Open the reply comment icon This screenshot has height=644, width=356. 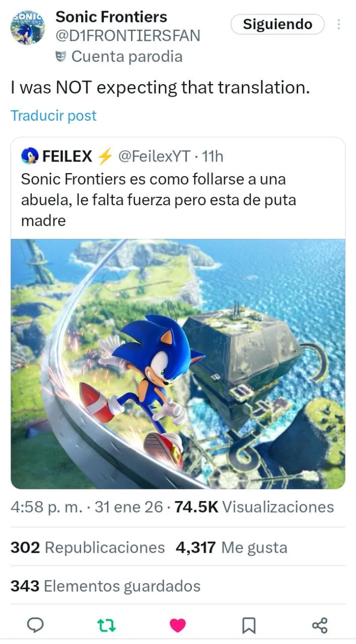coord(35,625)
